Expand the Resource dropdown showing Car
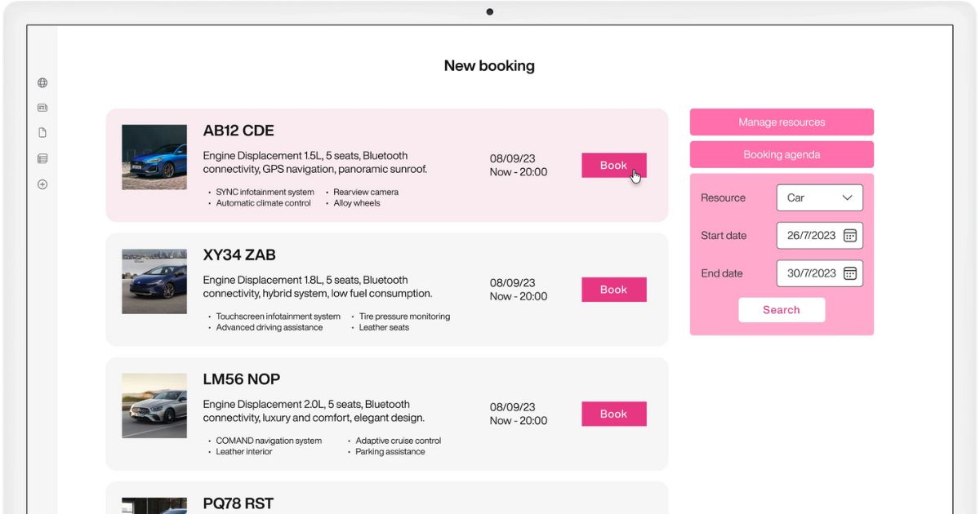Image resolution: width=980 pixels, height=514 pixels. point(819,197)
